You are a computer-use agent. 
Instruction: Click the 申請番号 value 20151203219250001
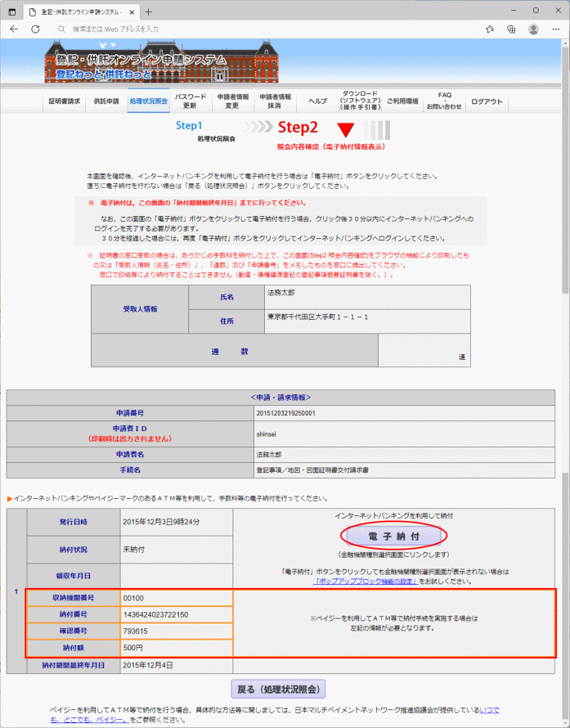(x=285, y=413)
